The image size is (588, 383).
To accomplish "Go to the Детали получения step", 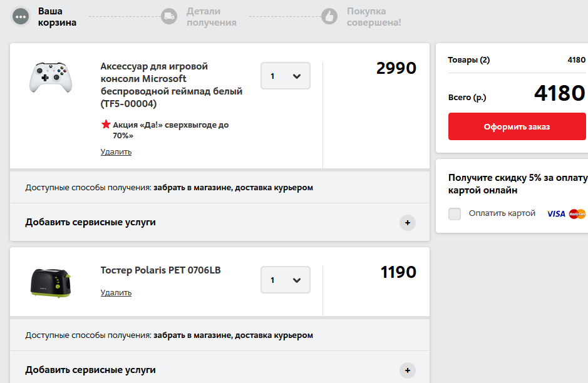I will click(212, 16).
